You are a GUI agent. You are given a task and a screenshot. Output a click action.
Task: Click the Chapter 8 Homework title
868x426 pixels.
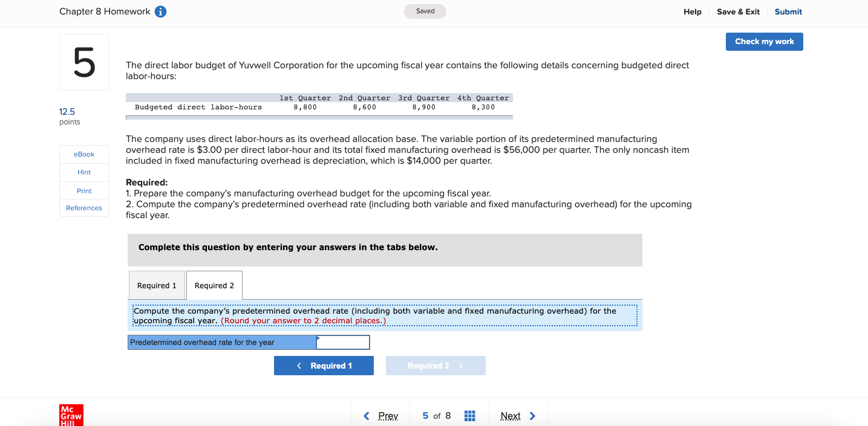click(105, 11)
